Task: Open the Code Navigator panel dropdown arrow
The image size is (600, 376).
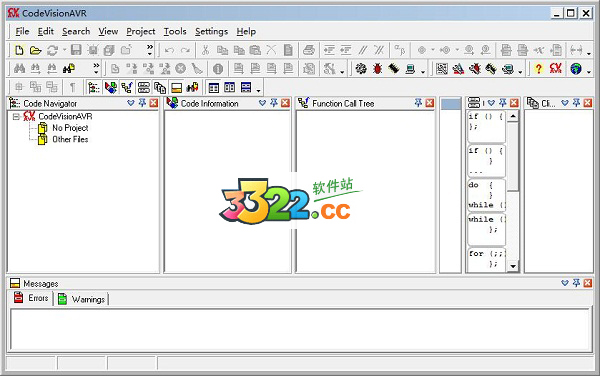Action: 131,103
